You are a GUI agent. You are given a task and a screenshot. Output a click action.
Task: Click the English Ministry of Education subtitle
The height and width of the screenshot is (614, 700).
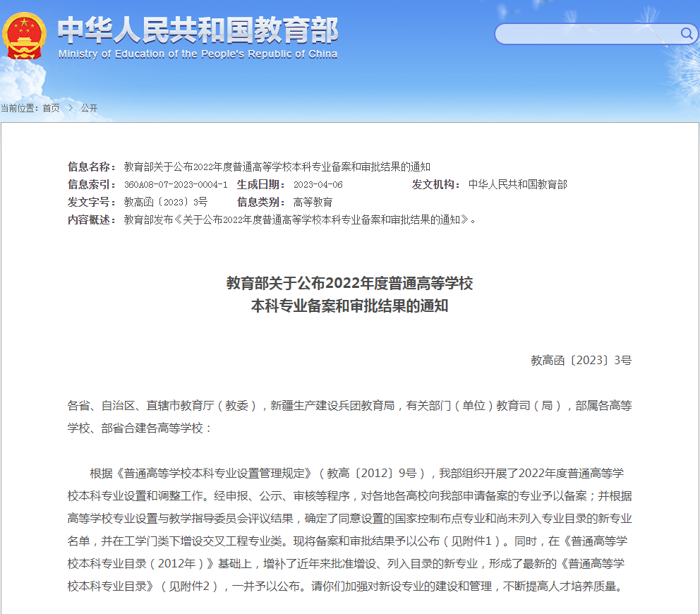198,54
